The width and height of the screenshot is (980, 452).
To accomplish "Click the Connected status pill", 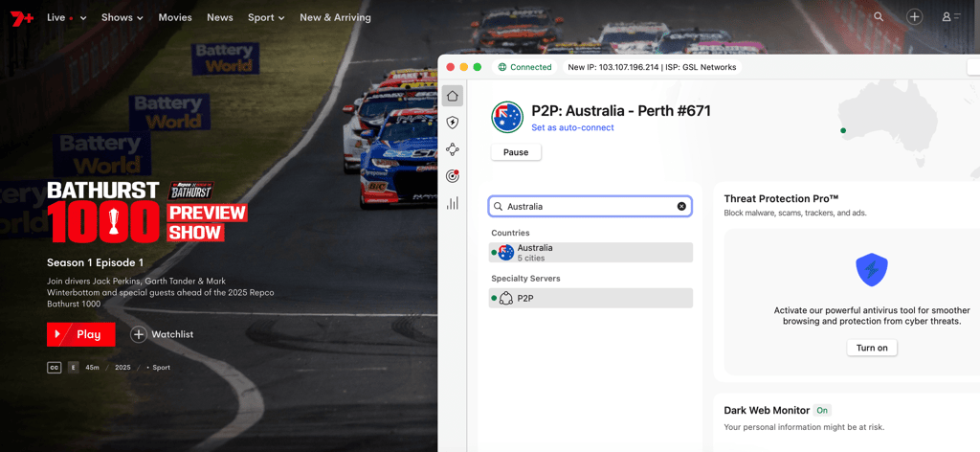I will tap(525, 68).
